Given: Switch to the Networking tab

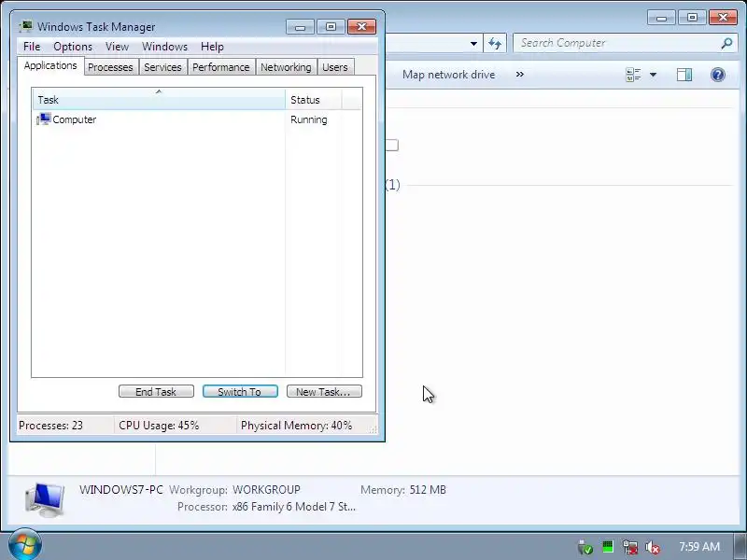Looking at the screenshot, I should [286, 67].
